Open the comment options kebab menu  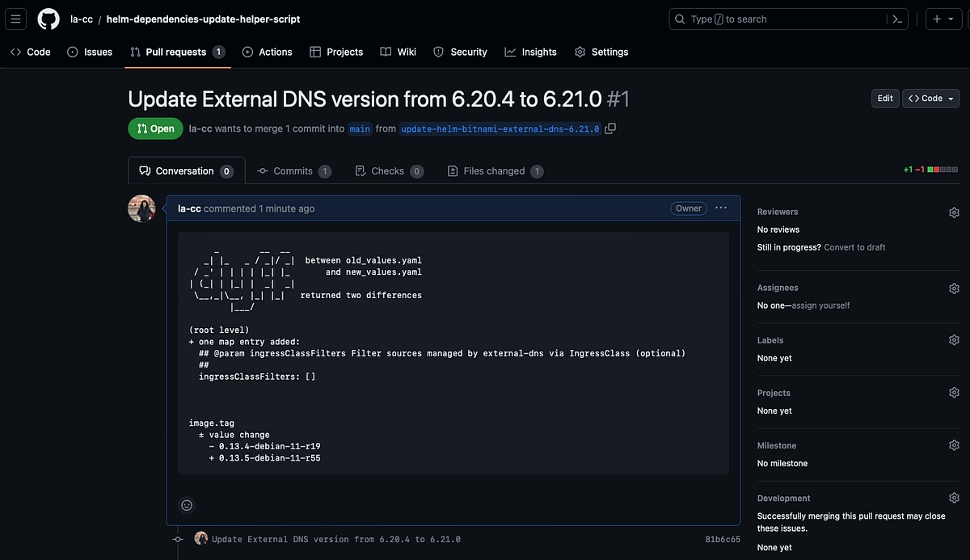(x=720, y=208)
